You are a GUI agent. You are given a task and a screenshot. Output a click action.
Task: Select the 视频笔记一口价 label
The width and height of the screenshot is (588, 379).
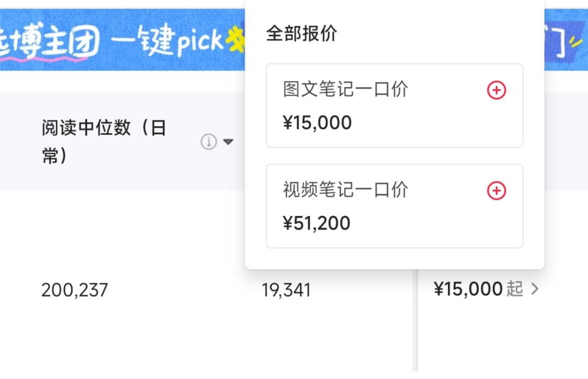coord(345,190)
